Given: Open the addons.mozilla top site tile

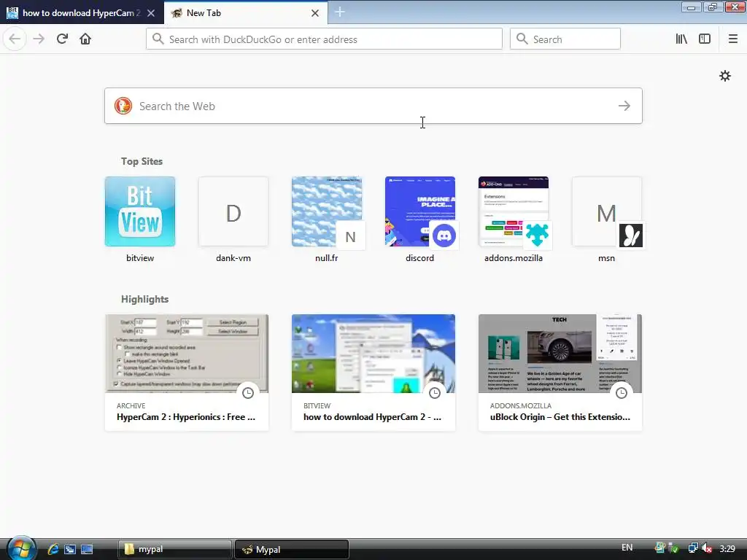Looking at the screenshot, I should click(x=513, y=211).
